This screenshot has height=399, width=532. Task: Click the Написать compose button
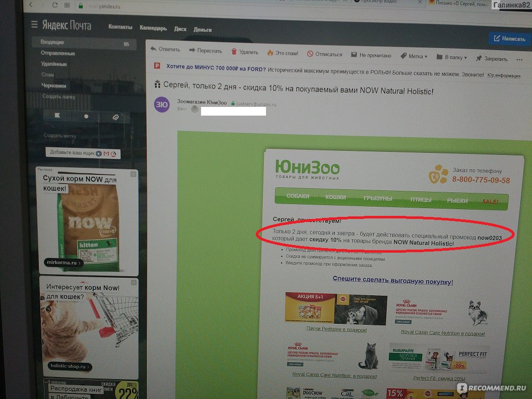click(509, 39)
